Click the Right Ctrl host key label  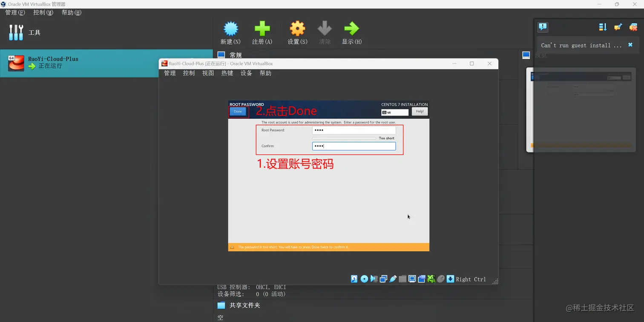click(x=471, y=279)
